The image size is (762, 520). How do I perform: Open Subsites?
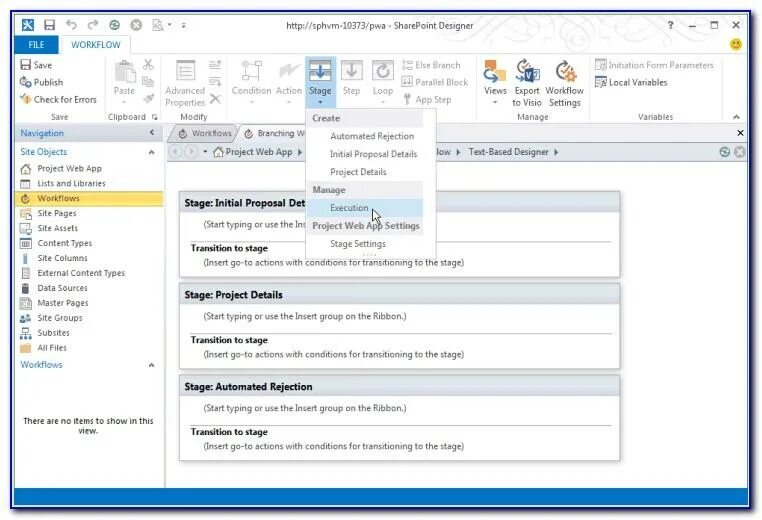pos(53,333)
